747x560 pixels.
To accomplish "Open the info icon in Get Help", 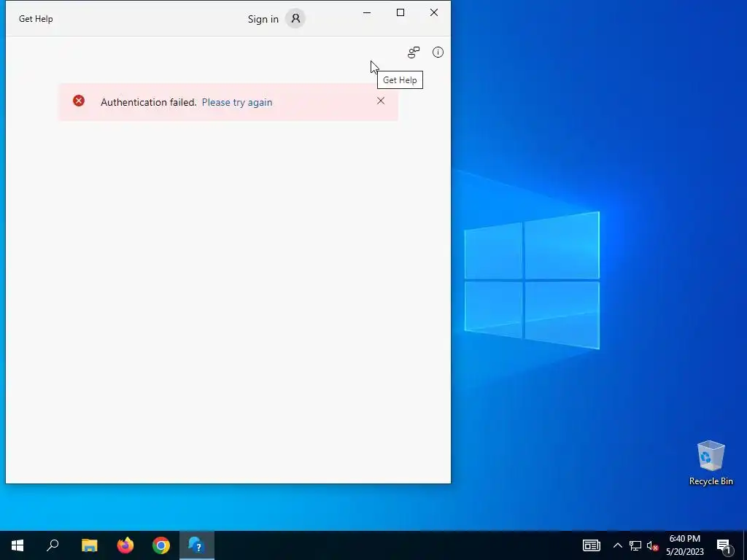I will pyautogui.click(x=438, y=52).
